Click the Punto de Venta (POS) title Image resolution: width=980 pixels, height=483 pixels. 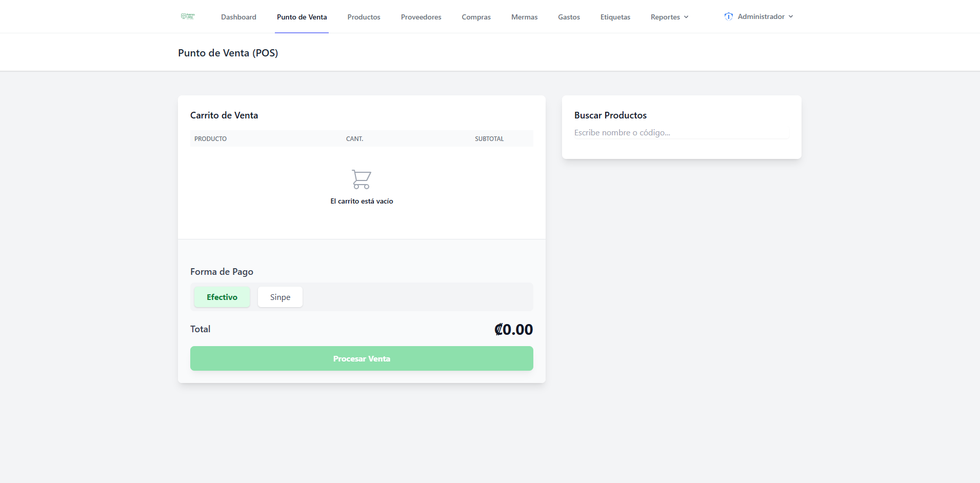pyautogui.click(x=228, y=53)
